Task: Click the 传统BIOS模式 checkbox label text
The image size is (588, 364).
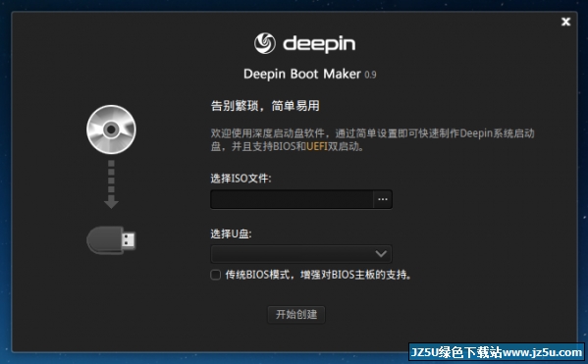Action: (318, 275)
